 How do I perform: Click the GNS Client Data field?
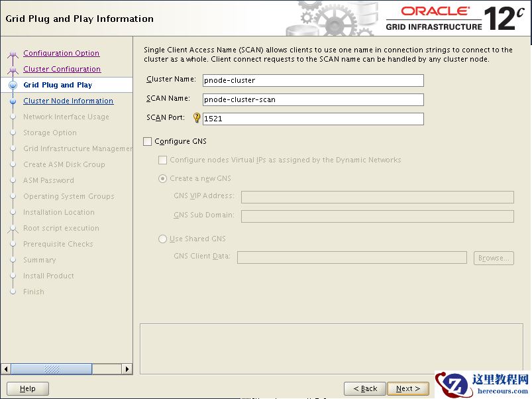(352, 258)
